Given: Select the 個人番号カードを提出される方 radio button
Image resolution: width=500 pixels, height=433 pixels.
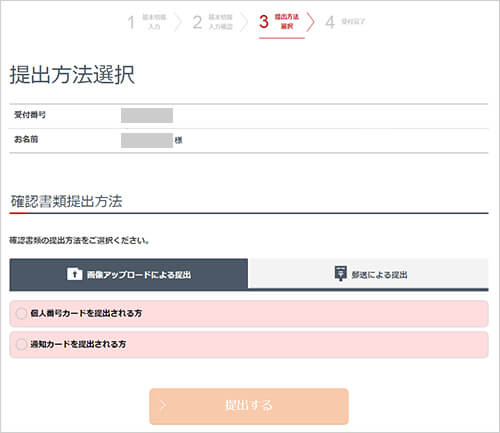Looking at the screenshot, I should coord(21,313).
